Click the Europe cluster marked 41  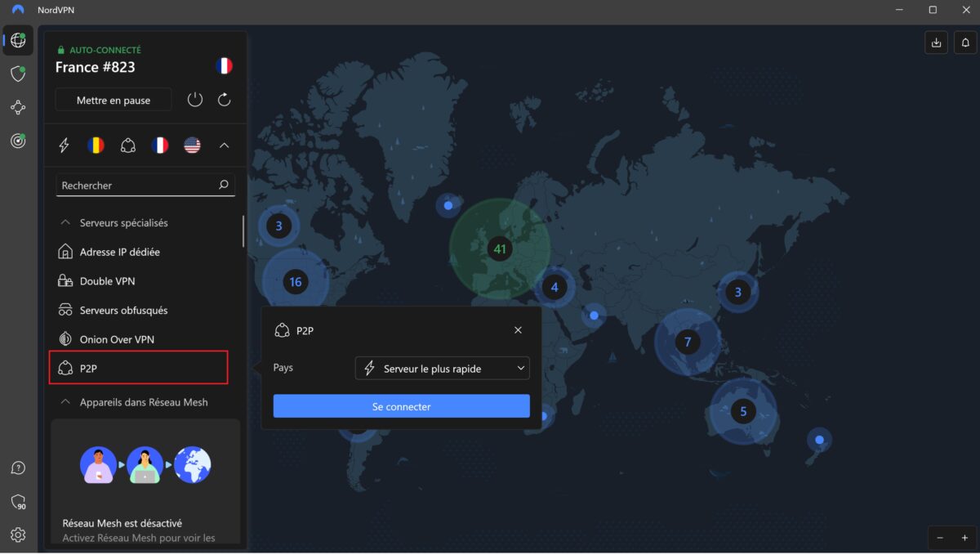[x=500, y=249]
